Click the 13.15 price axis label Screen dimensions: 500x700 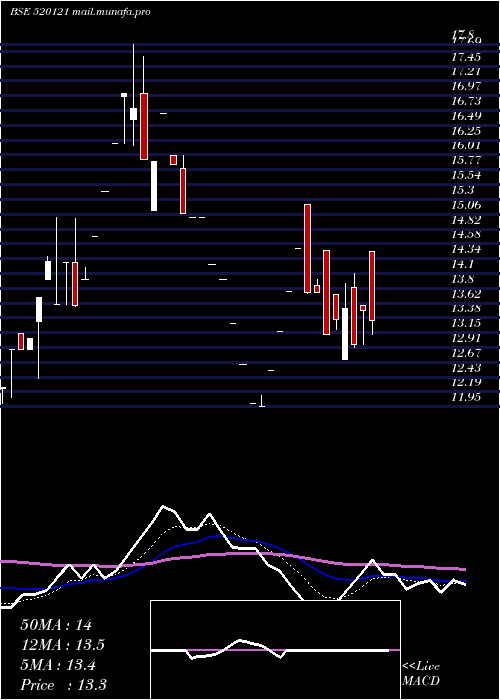click(466, 323)
